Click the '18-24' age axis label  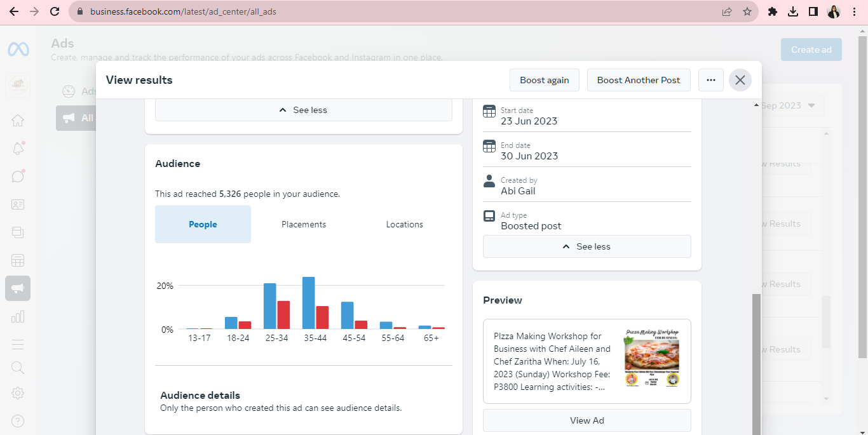click(238, 338)
